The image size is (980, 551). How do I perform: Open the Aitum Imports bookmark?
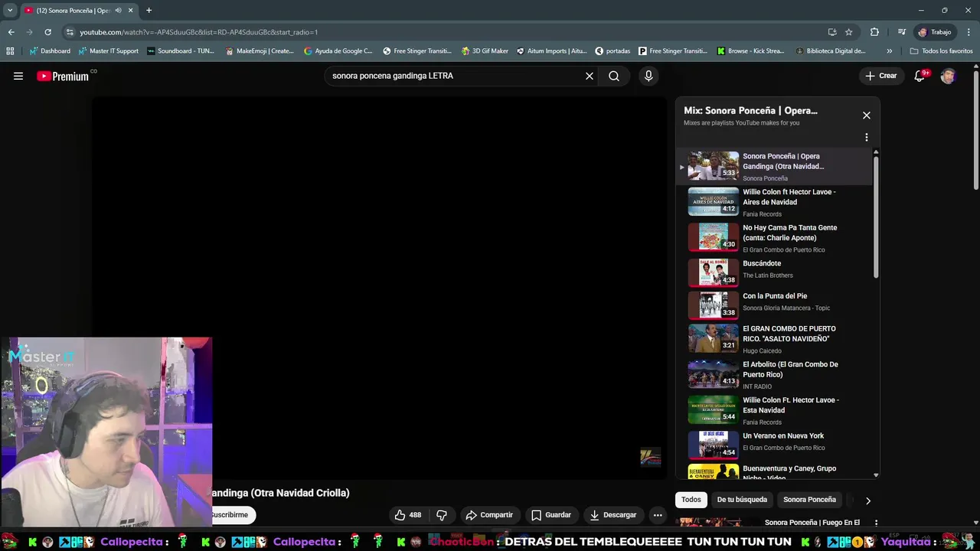click(551, 51)
